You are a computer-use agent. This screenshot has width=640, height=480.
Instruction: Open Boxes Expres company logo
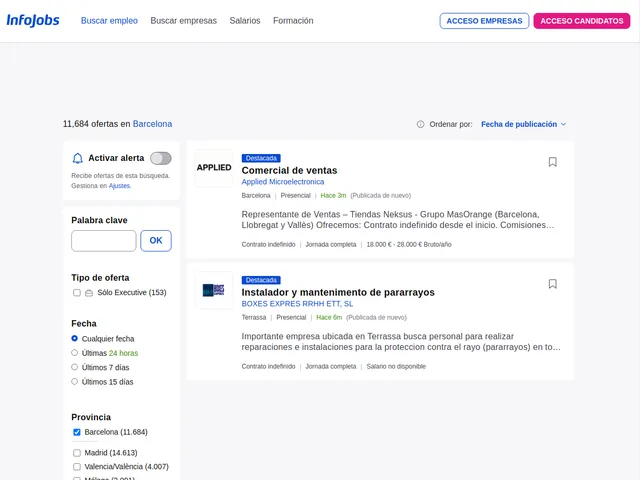click(214, 290)
